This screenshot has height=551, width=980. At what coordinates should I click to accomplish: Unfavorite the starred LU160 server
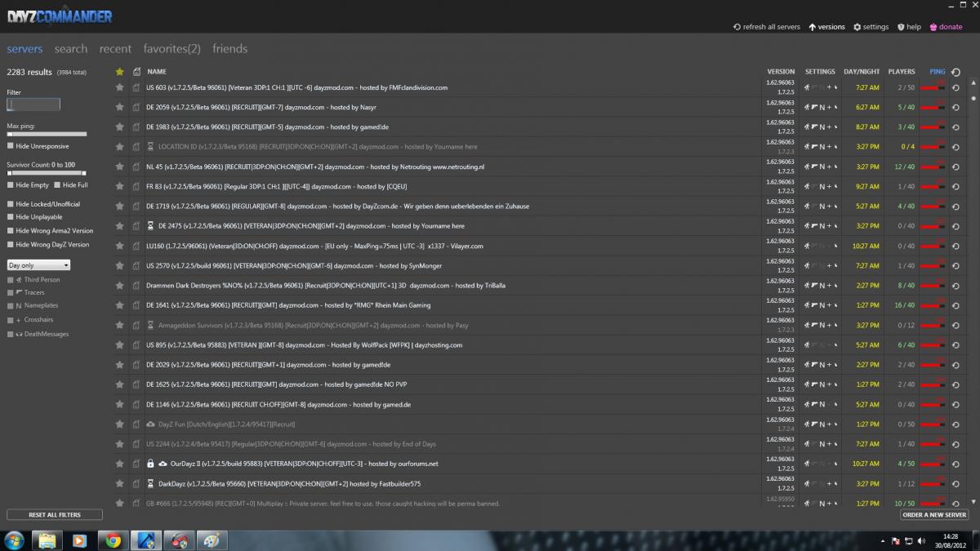click(120, 246)
